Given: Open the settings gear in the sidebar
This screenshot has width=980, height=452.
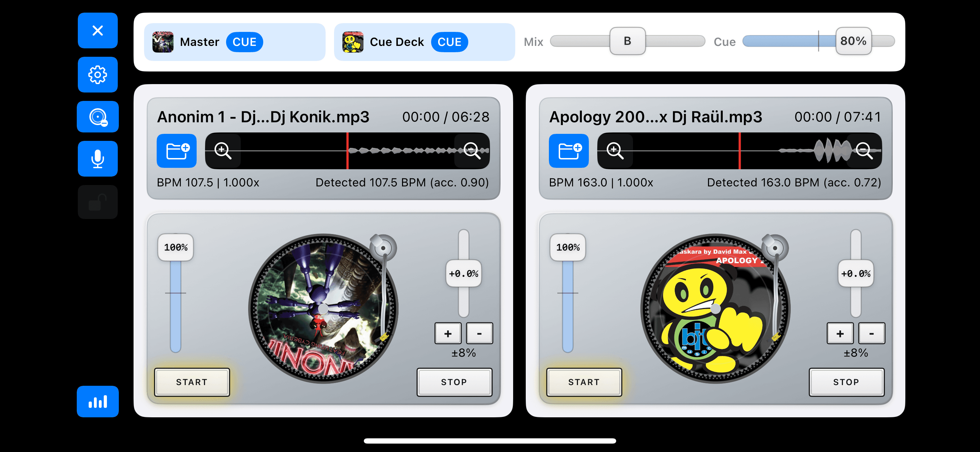Looking at the screenshot, I should (x=97, y=75).
